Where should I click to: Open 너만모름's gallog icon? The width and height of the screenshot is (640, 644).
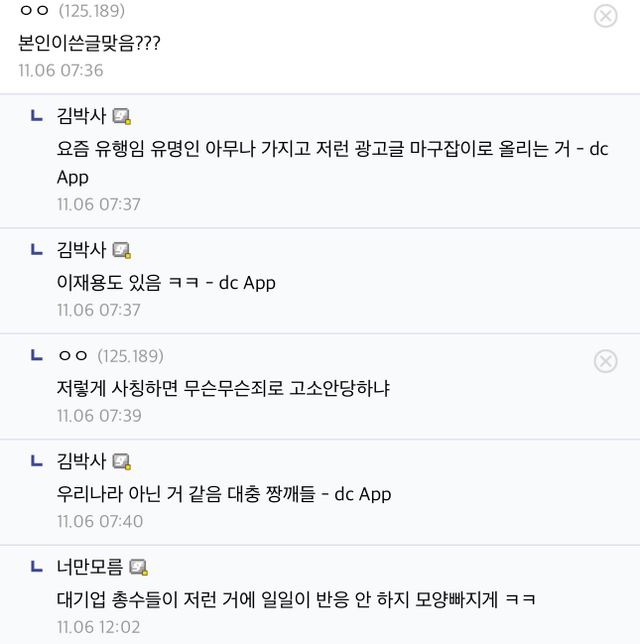pos(139,567)
